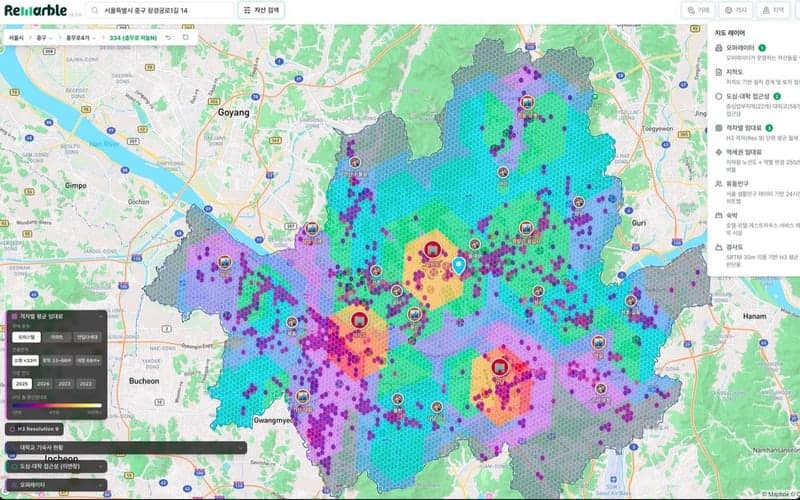Open the 충무로4가 breadcrumb dropdown
The height and width of the screenshot is (500, 800).
pos(81,38)
